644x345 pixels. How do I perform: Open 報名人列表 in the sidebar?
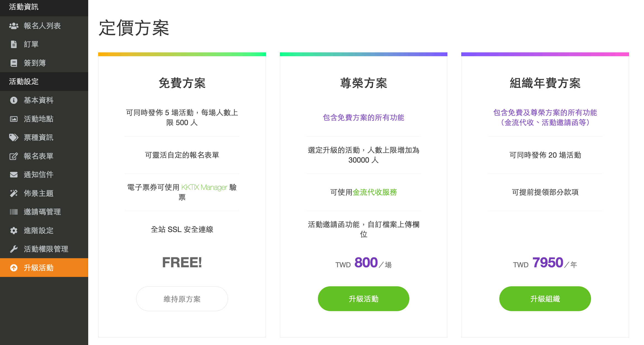[x=42, y=26]
